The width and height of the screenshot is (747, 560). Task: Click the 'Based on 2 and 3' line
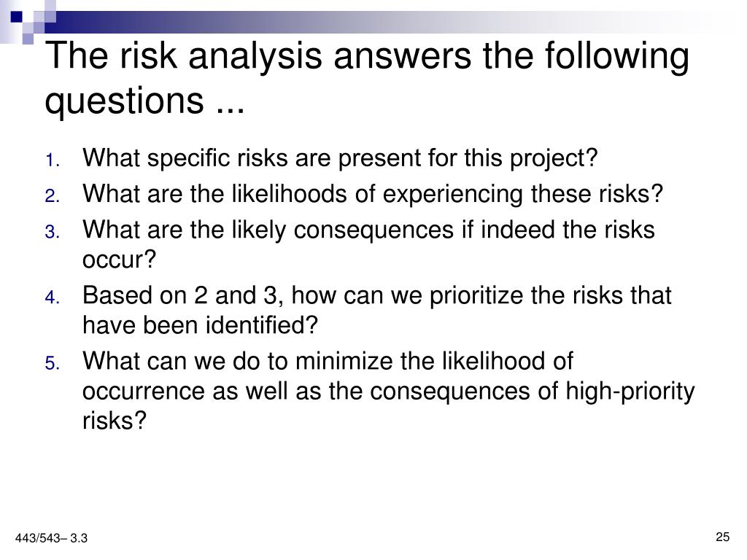[377, 296]
